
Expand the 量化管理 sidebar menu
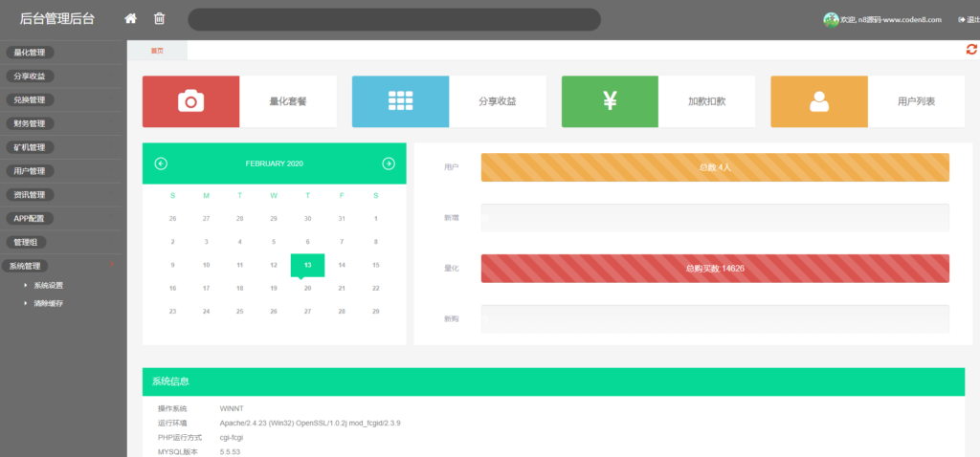30,53
